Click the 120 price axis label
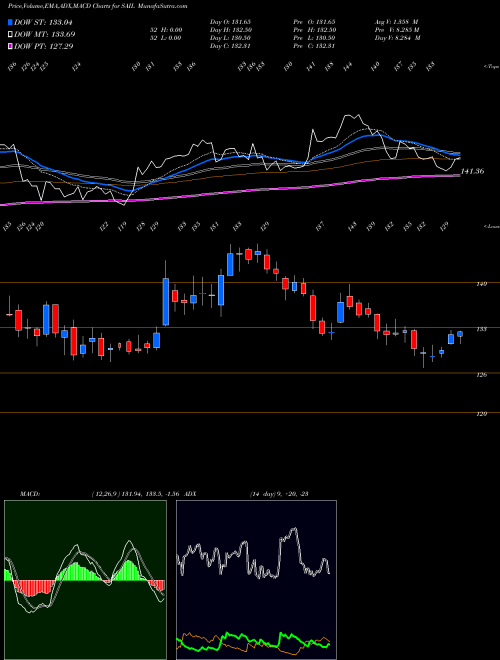This screenshot has width=500, height=660. pyautogui.click(x=482, y=414)
